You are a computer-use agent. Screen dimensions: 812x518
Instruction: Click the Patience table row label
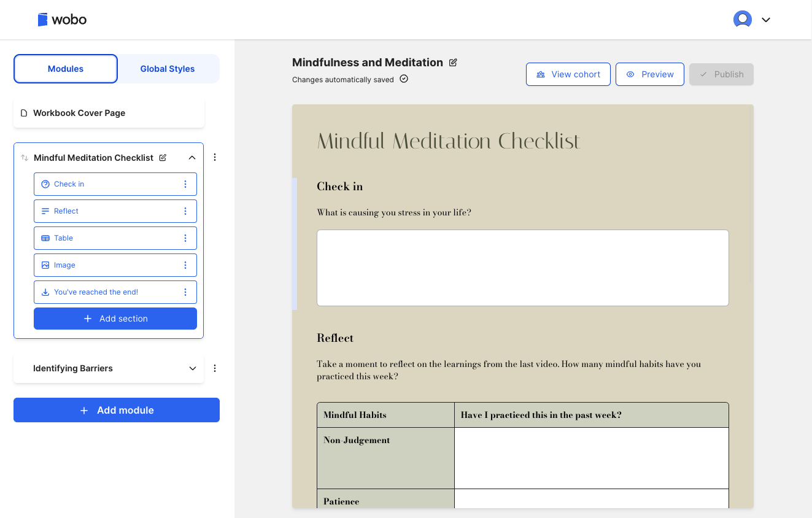341,501
